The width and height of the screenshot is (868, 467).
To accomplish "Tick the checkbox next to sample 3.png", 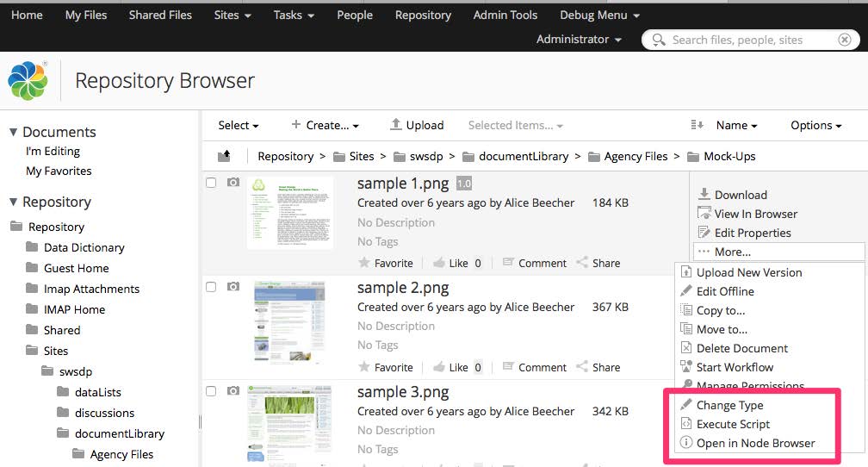I will (x=211, y=391).
